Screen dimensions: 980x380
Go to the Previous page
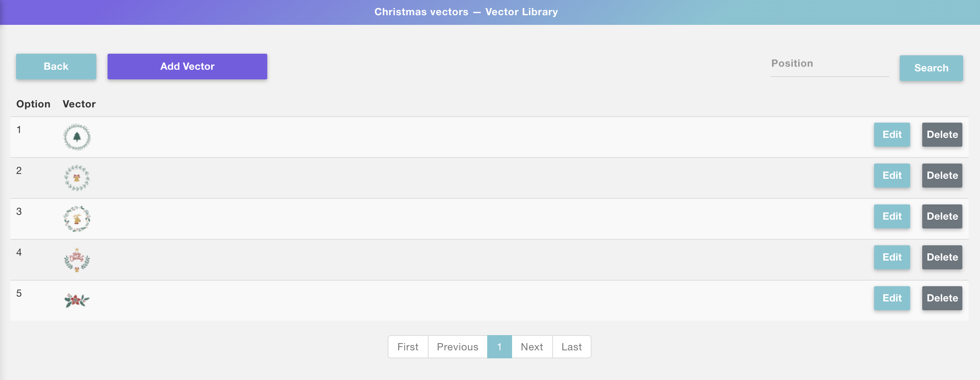[x=457, y=347]
